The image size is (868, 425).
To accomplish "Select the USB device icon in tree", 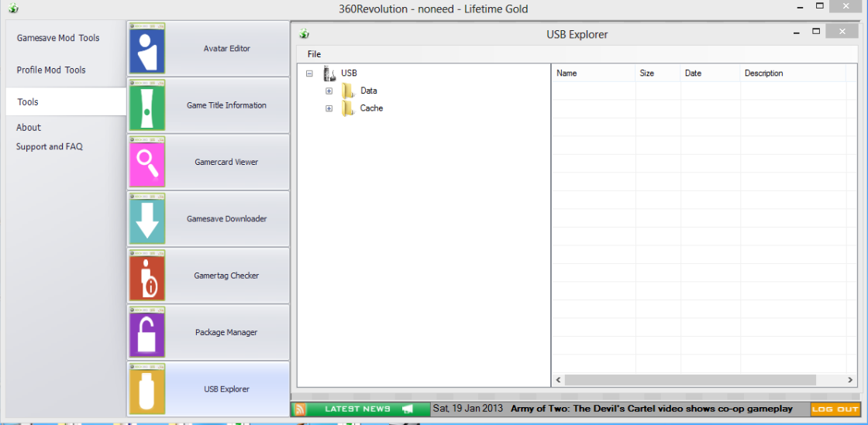I will point(329,74).
